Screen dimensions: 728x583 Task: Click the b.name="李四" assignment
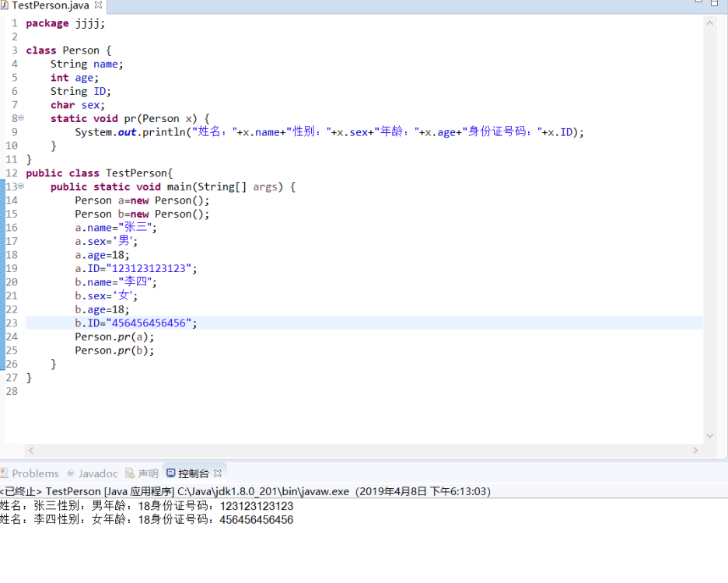pos(116,281)
